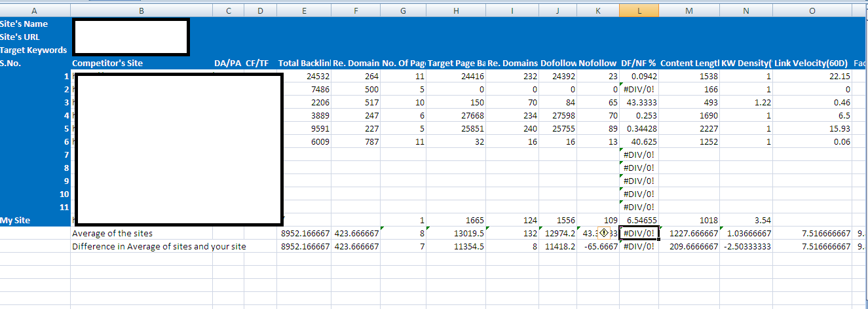Click the 'Content Length' header cell
The image size is (868, 309).
690,64
